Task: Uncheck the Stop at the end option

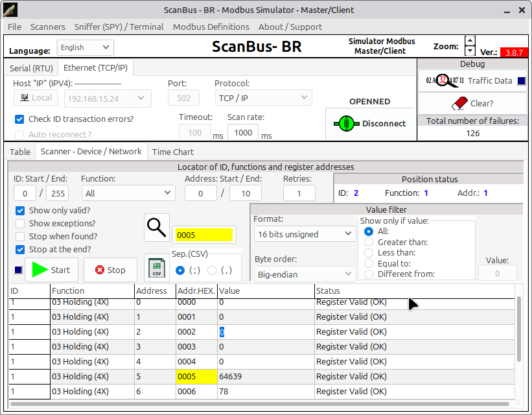Action: pos(20,250)
